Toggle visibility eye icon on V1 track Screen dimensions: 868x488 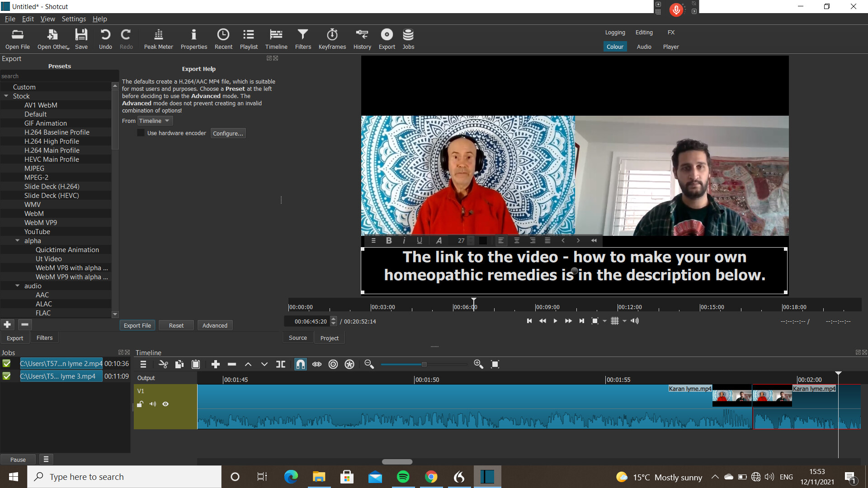[x=166, y=404]
